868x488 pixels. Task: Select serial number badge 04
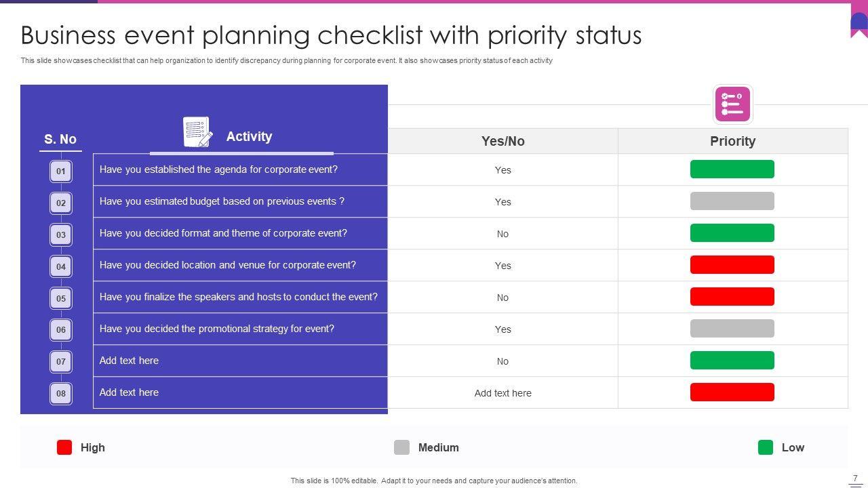(61, 266)
